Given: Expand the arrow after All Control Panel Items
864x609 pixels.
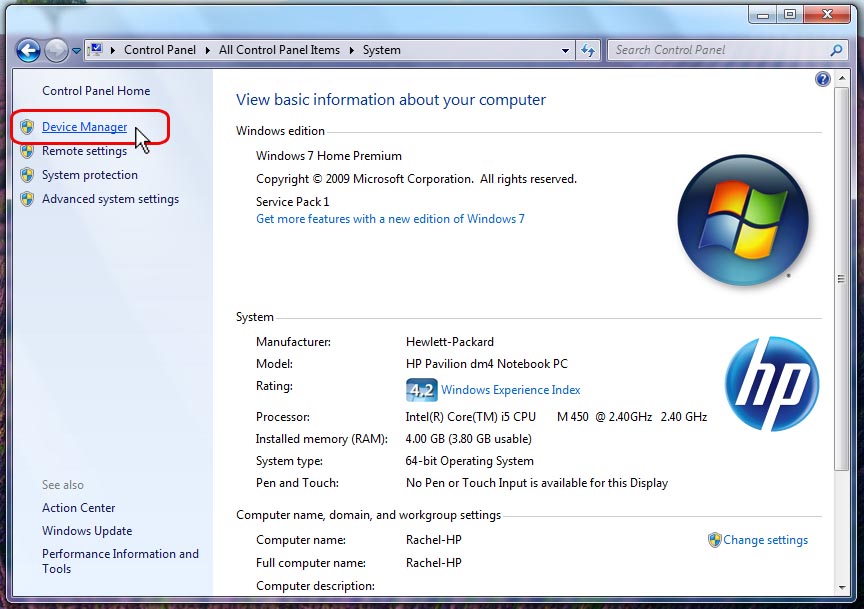Looking at the screenshot, I should pyautogui.click(x=352, y=50).
